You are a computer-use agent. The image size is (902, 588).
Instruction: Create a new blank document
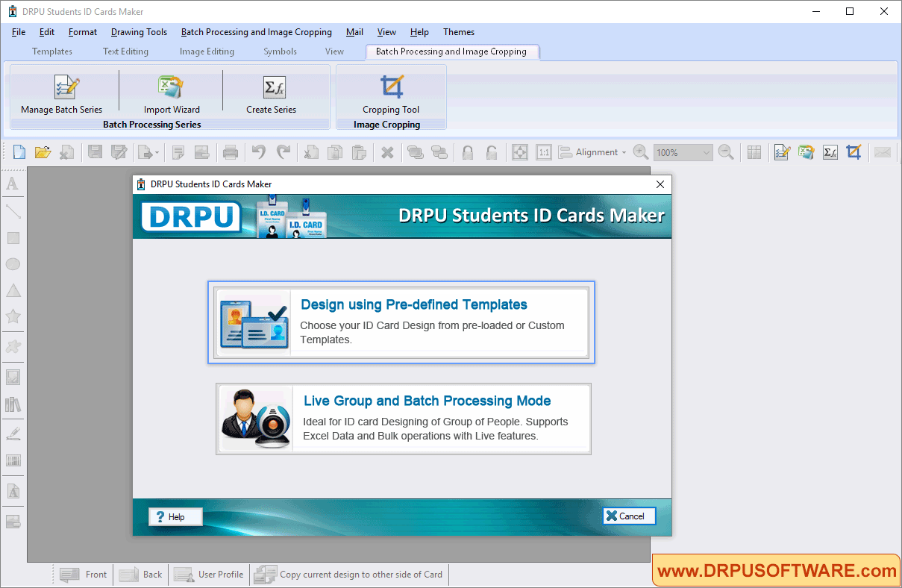[19, 152]
